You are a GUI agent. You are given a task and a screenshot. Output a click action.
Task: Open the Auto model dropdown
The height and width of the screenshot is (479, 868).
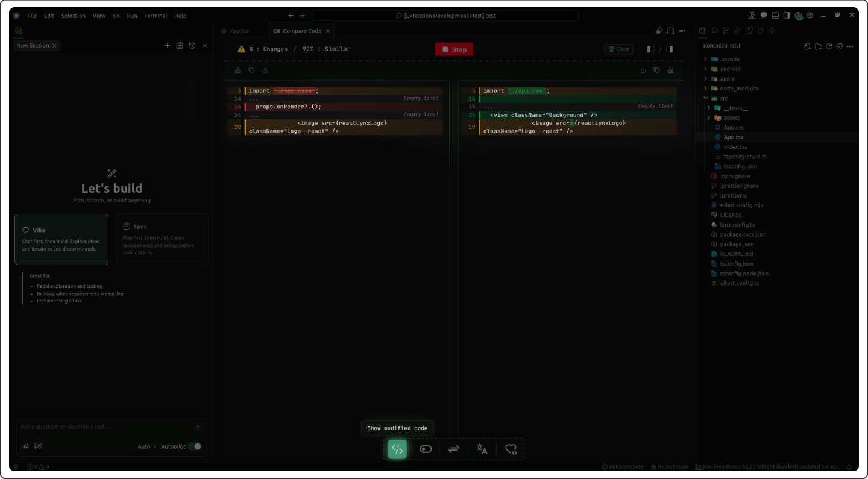(146, 446)
